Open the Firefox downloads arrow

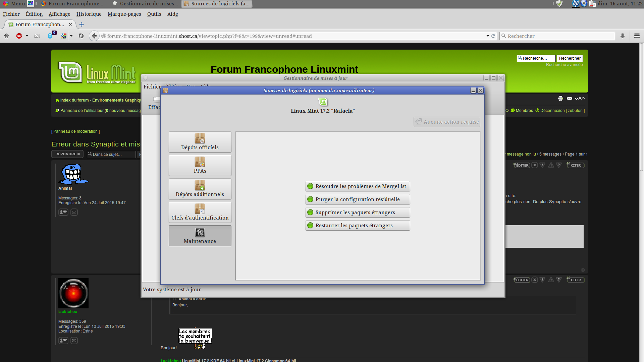(x=623, y=36)
